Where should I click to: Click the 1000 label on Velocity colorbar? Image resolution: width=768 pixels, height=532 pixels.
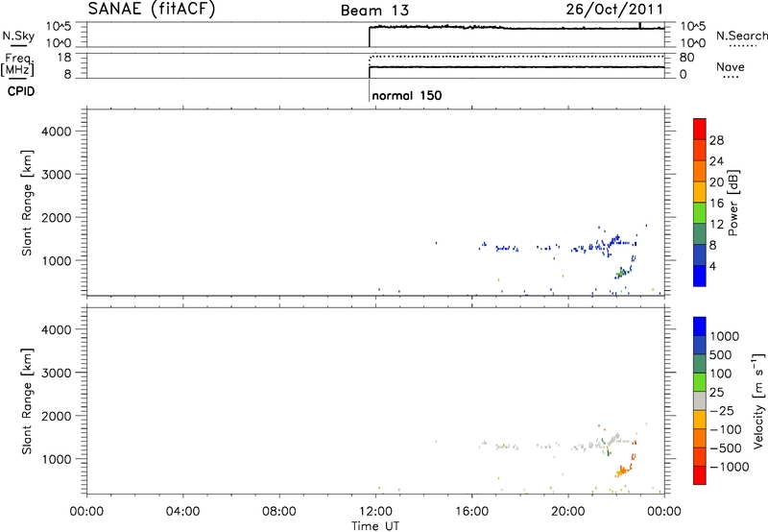point(725,336)
